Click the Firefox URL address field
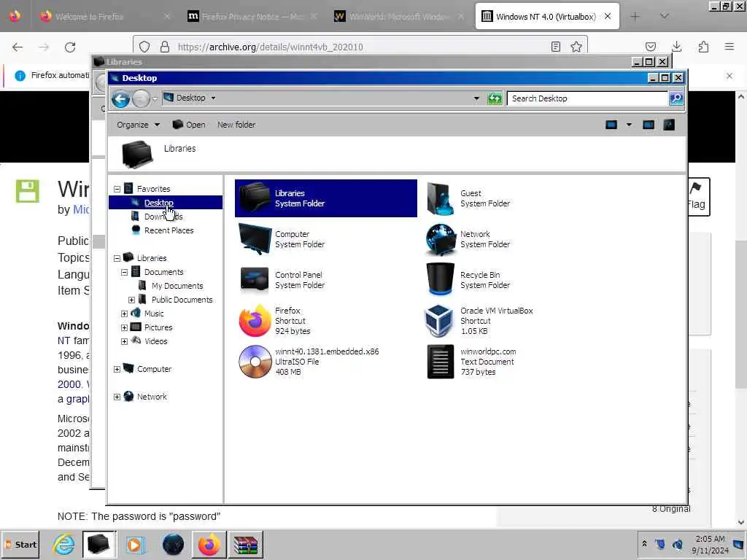The image size is (747, 560). 360,47
